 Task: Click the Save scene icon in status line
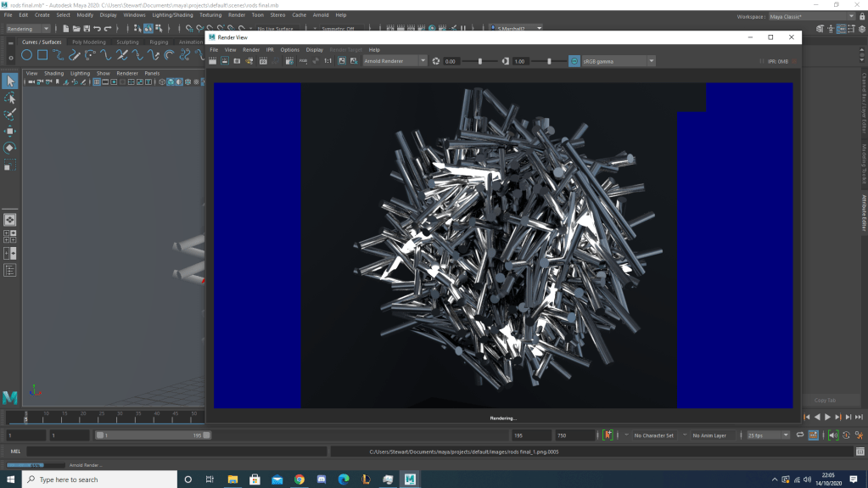87,29
